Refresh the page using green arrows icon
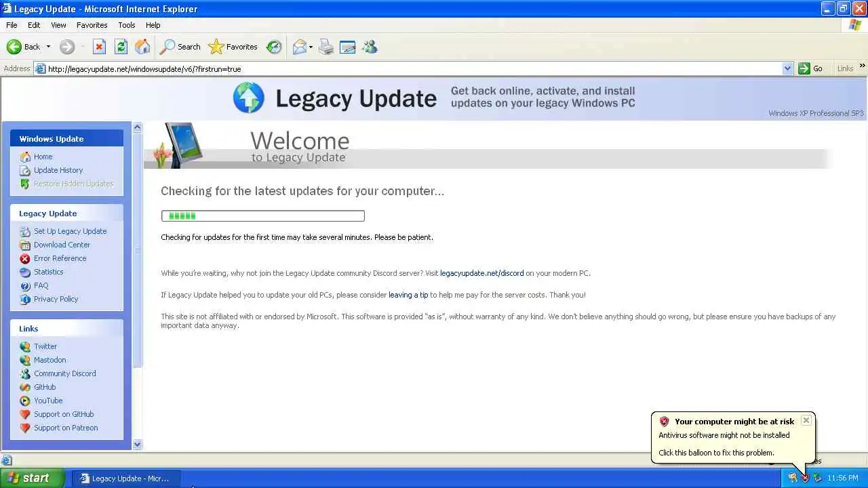 [x=121, y=47]
